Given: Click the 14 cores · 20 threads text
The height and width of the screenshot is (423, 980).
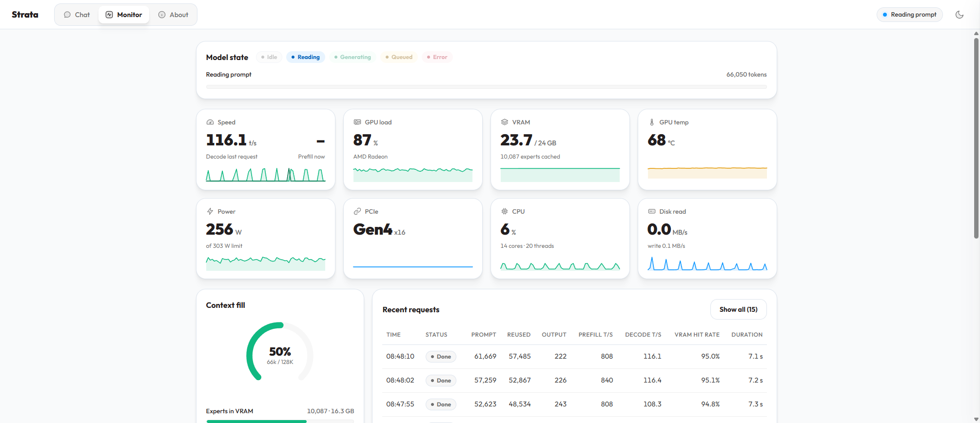Looking at the screenshot, I should tap(527, 246).
